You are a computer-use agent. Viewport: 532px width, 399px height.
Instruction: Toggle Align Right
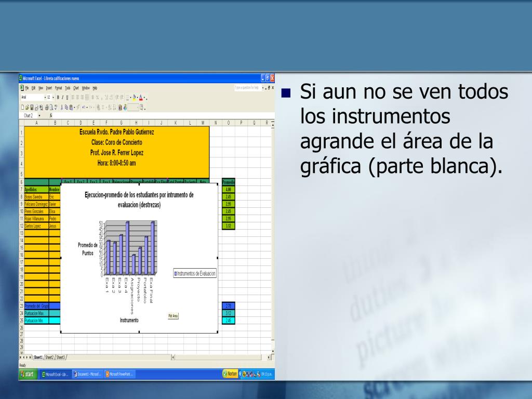tap(82, 97)
